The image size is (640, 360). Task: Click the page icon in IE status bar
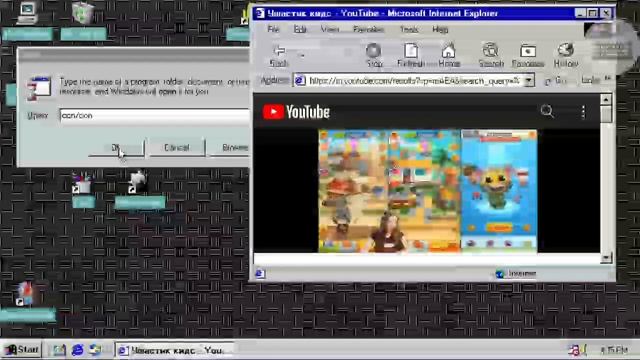click(260, 273)
